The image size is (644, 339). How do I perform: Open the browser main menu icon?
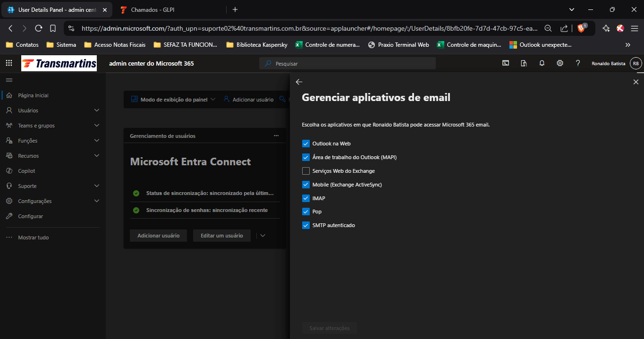click(x=634, y=28)
